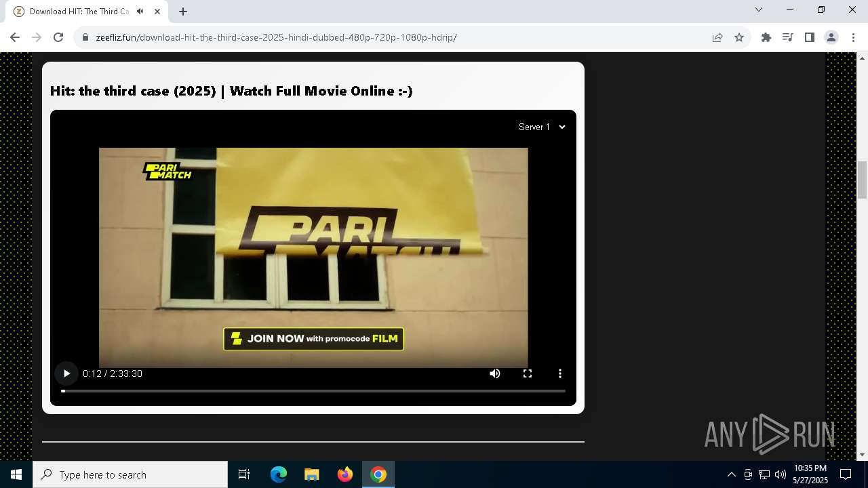Screen dimensions: 868x488
Task: Launch Microsoft Edge from taskbar
Action: pyautogui.click(x=279, y=474)
